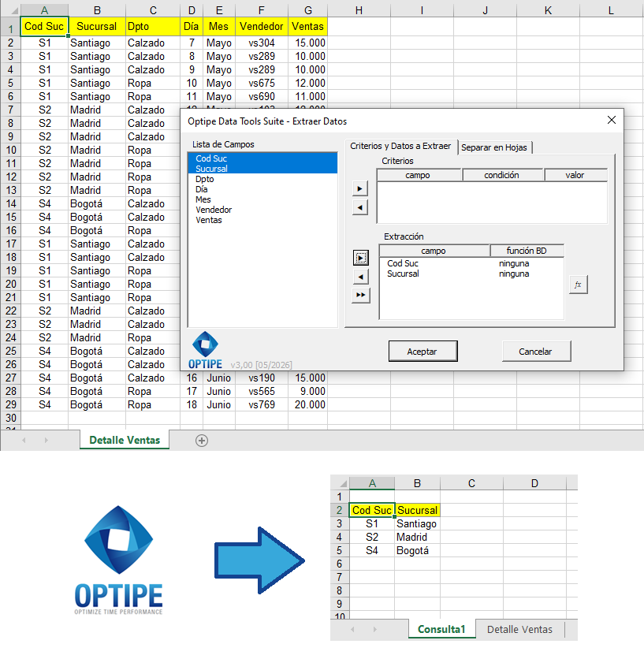Screen dimensions: 644x670
Task: Open the fx función BD button
Action: click(579, 285)
